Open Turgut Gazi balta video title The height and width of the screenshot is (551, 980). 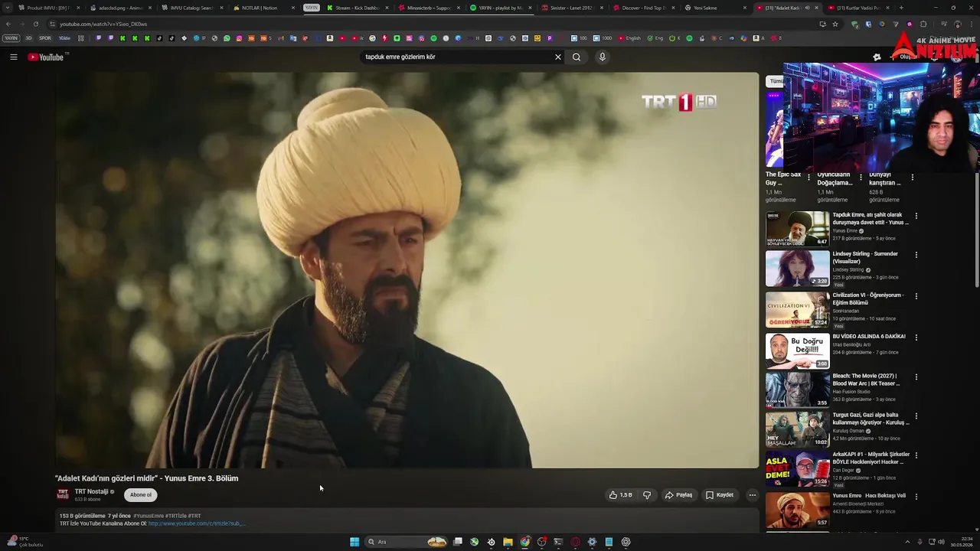coord(871,419)
